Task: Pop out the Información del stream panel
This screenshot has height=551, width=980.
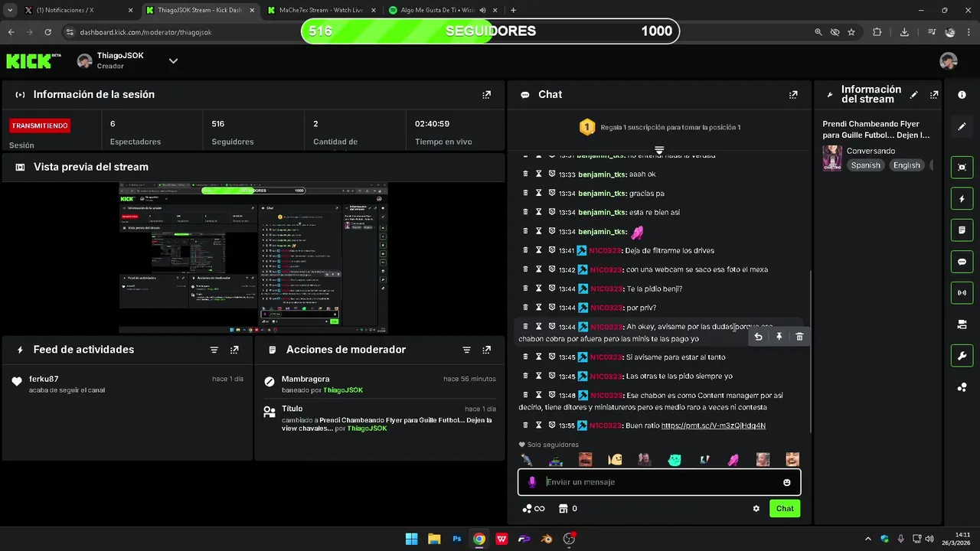Action: (x=934, y=95)
